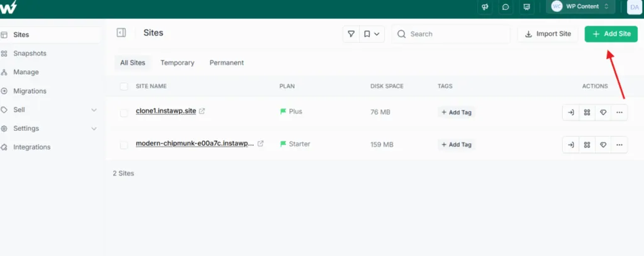
Task: Open more options ellipsis for clone1.instawp.site
Action: click(x=619, y=112)
